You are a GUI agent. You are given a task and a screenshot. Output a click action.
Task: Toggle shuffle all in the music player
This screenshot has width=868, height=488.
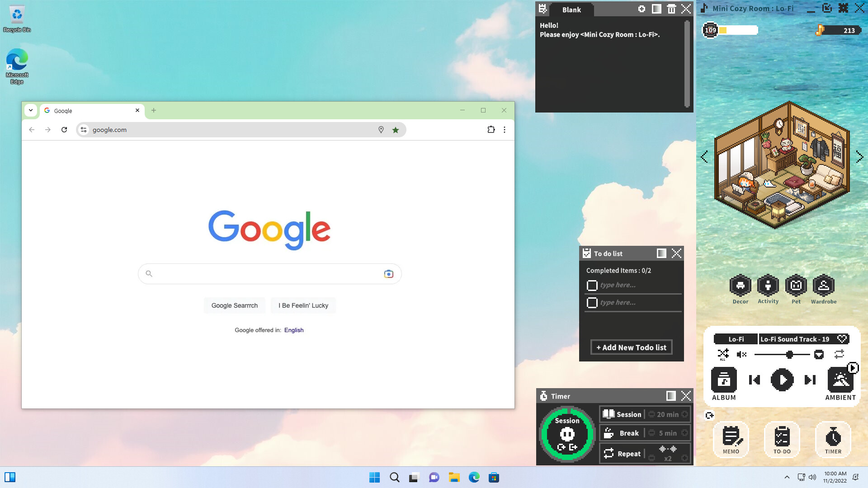point(723,354)
